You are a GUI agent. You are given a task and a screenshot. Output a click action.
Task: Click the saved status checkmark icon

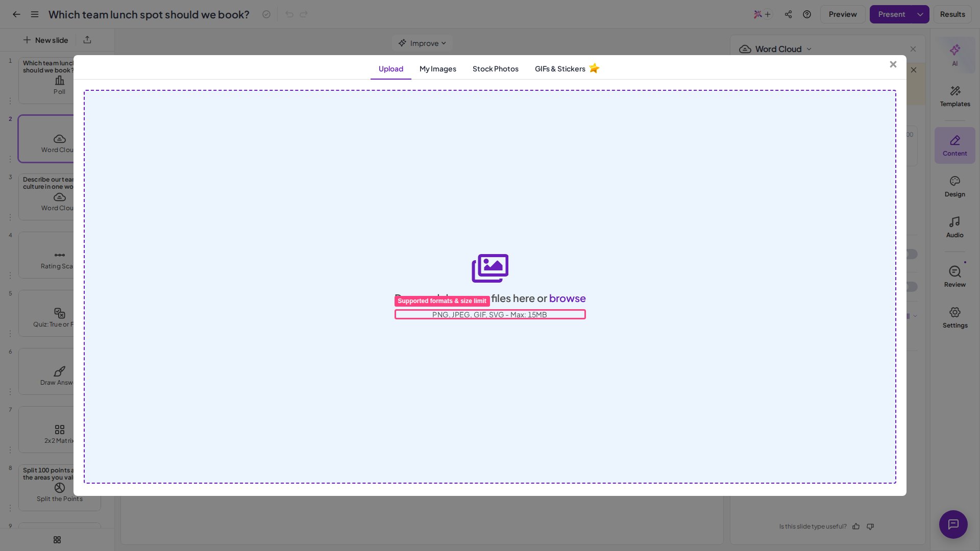[x=266, y=14]
